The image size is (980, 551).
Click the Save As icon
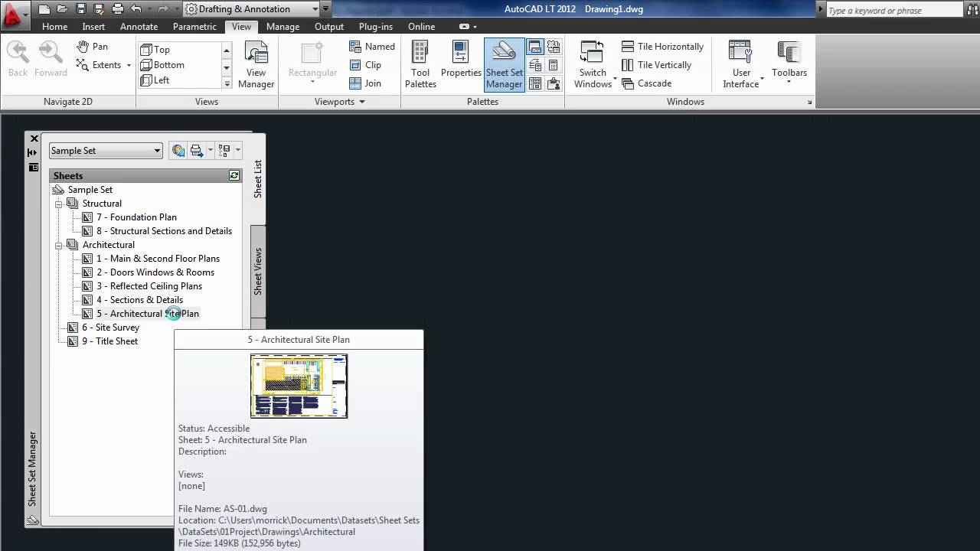tap(99, 9)
